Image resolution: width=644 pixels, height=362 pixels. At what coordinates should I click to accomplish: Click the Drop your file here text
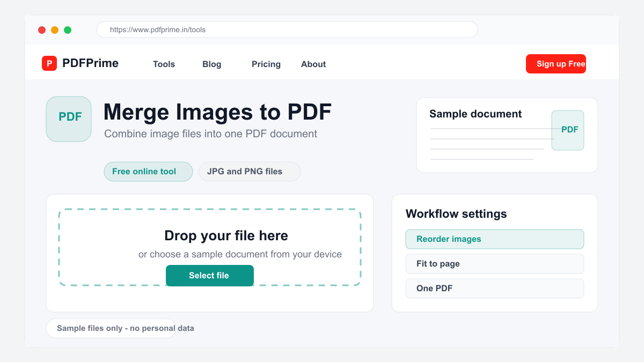(x=226, y=235)
